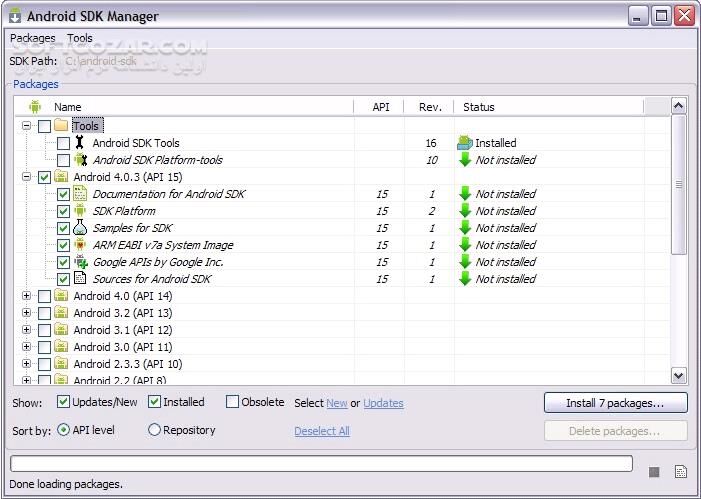This screenshot has width=701, height=499.
Task: Click the Google APIs by Google Inc. icon
Action: pyautogui.click(x=80, y=262)
